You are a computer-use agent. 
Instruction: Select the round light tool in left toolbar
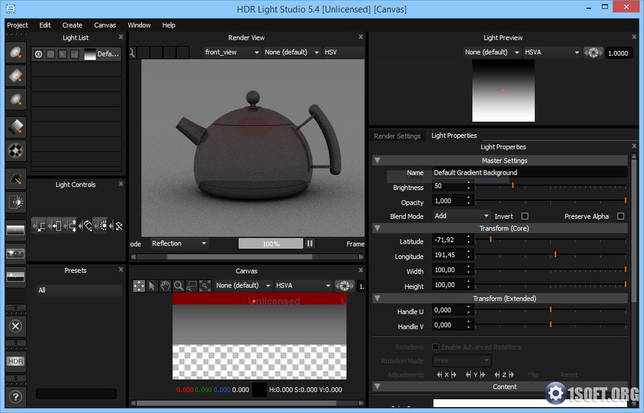click(16, 53)
